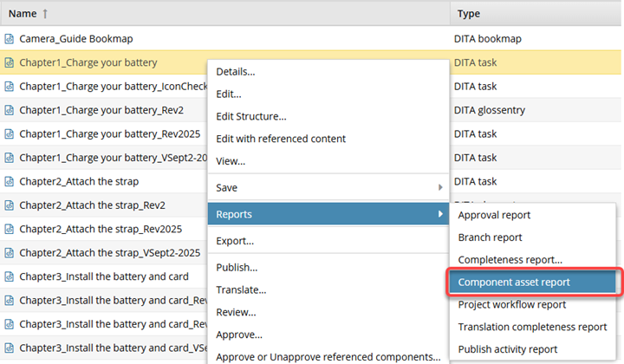
Task: Click the Chapter1_Charge your battery_Rev2025 file icon
Action: 10,134
